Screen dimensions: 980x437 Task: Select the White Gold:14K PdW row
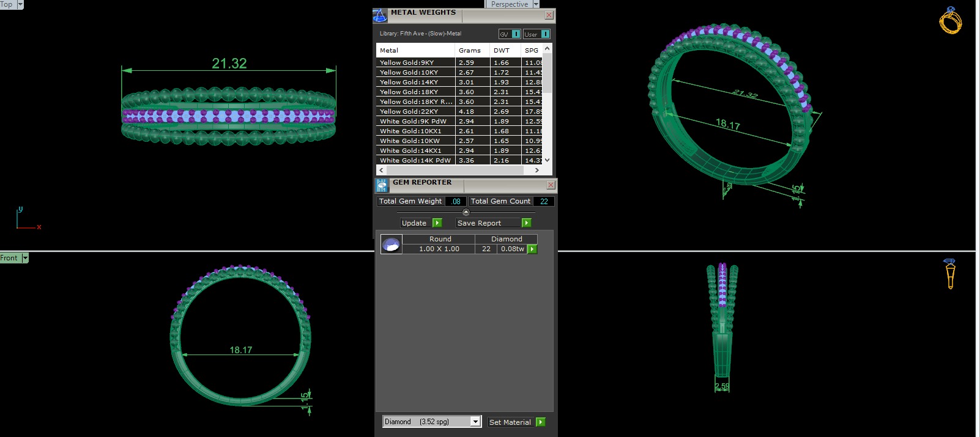459,160
